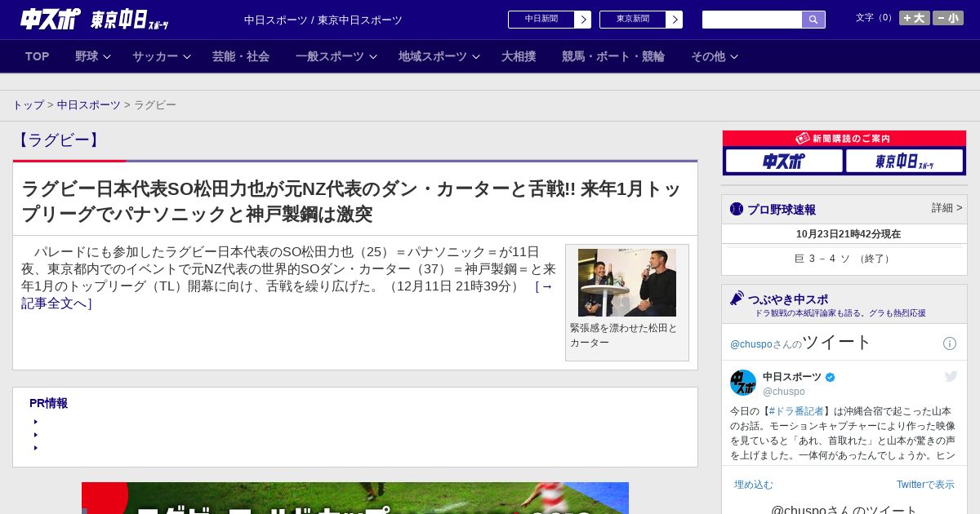
Task: Click the 巨 3-4 ソ score row
Action: coord(844,259)
